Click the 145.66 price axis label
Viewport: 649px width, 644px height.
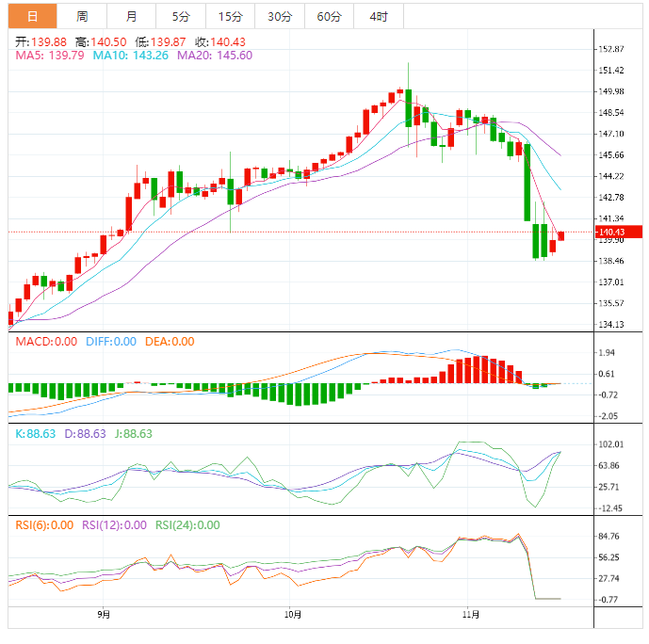[611, 154]
